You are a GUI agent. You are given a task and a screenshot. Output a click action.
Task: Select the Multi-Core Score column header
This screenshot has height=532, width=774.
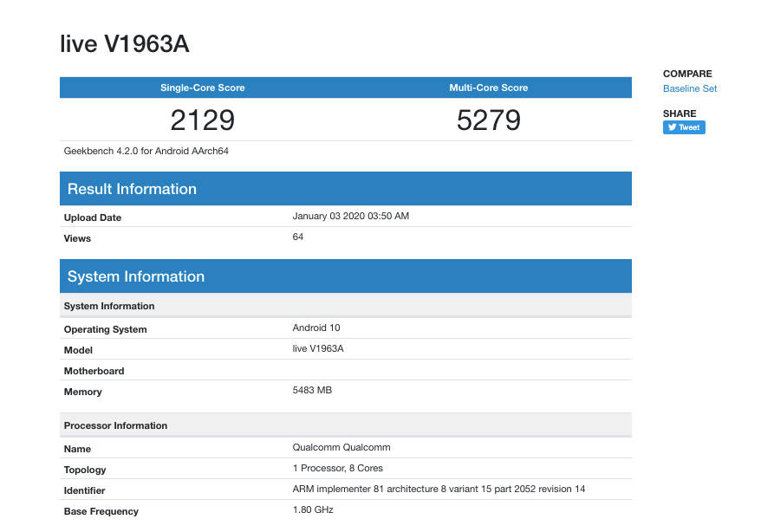(x=488, y=88)
